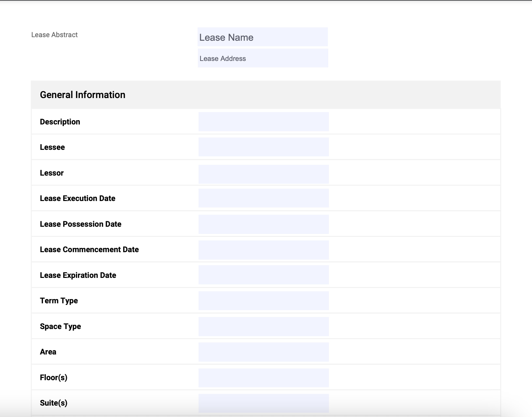Screen dimensions: 532x417
Task: Click the bold Lease Commencement Date label
Action: pyautogui.click(x=89, y=250)
